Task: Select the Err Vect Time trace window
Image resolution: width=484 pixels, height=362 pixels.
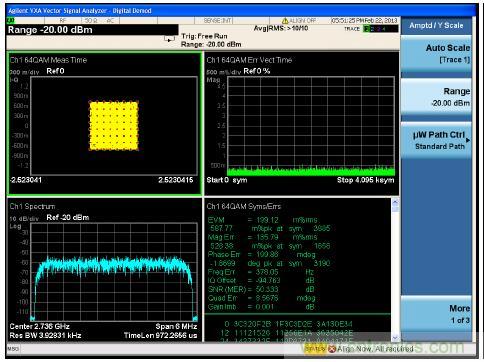Action: pyautogui.click(x=302, y=123)
